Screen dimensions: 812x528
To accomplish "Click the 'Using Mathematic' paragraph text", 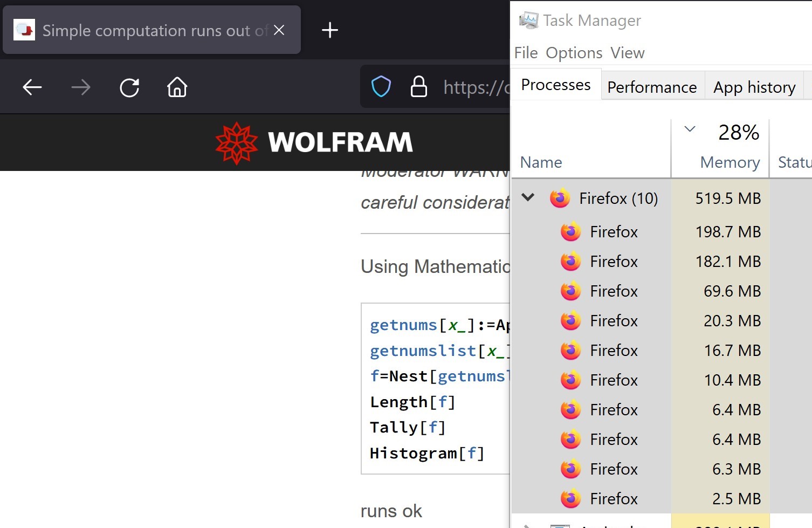I will 435,266.
